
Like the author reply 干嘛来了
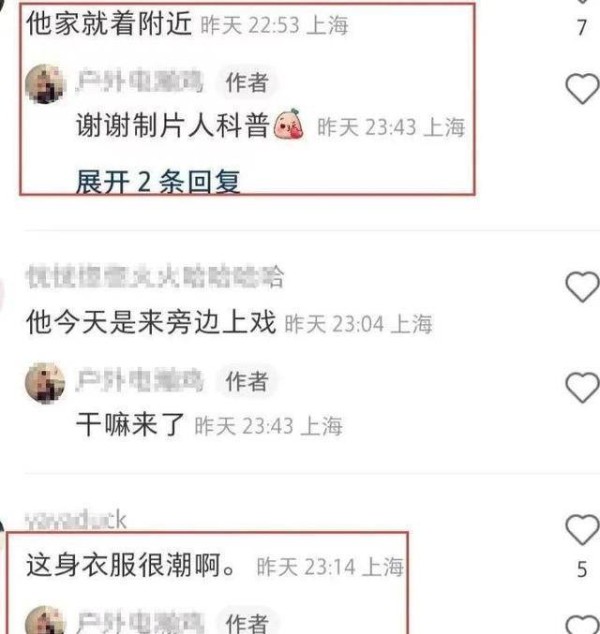point(582,388)
